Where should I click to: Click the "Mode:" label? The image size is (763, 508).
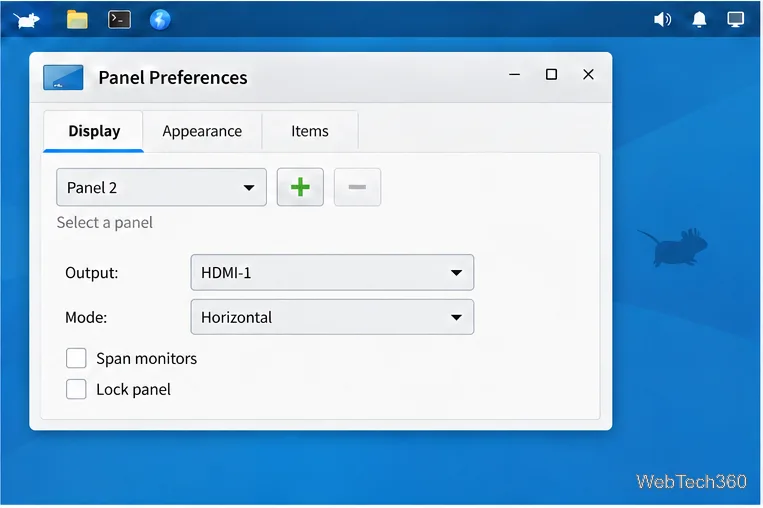coord(86,317)
